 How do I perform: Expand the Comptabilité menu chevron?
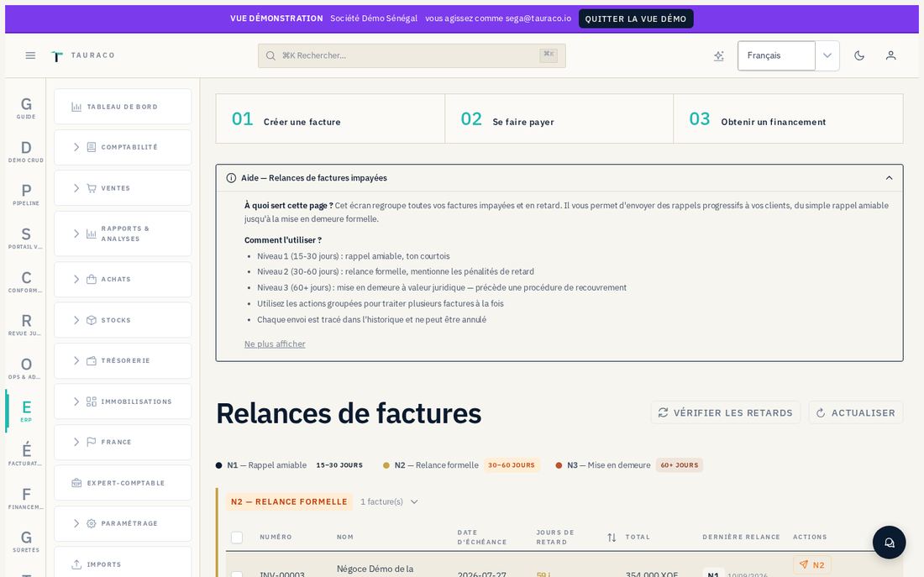click(x=76, y=147)
